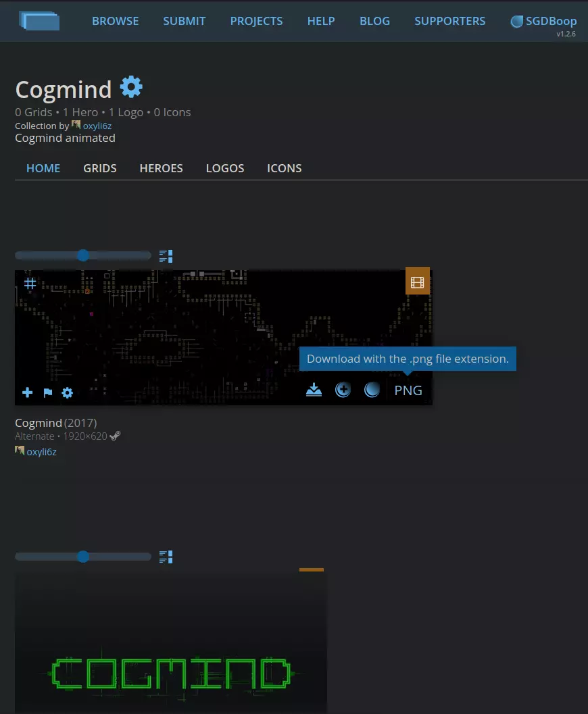Screen dimensions: 588x714
Task: Download the hero image
Action: 314,390
